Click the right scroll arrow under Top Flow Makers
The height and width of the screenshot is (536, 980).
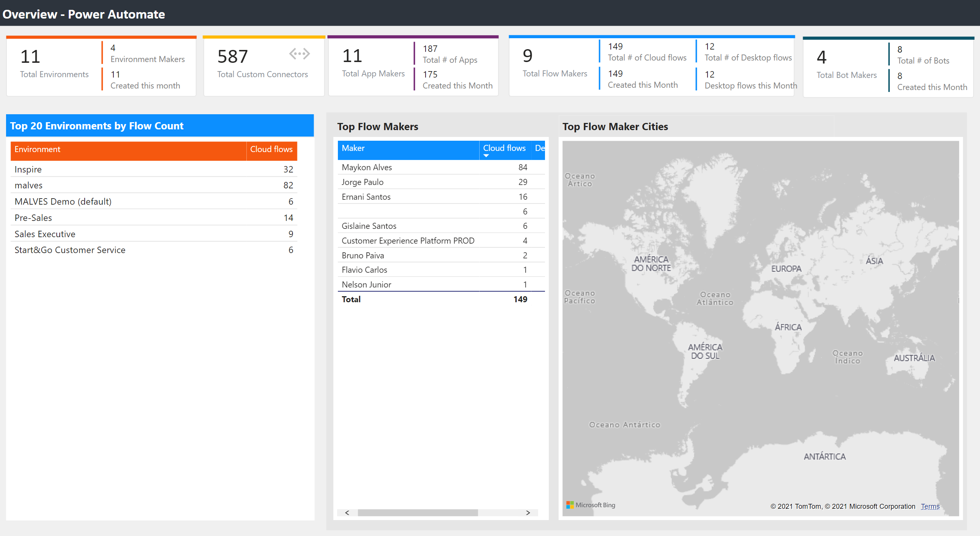coord(528,513)
